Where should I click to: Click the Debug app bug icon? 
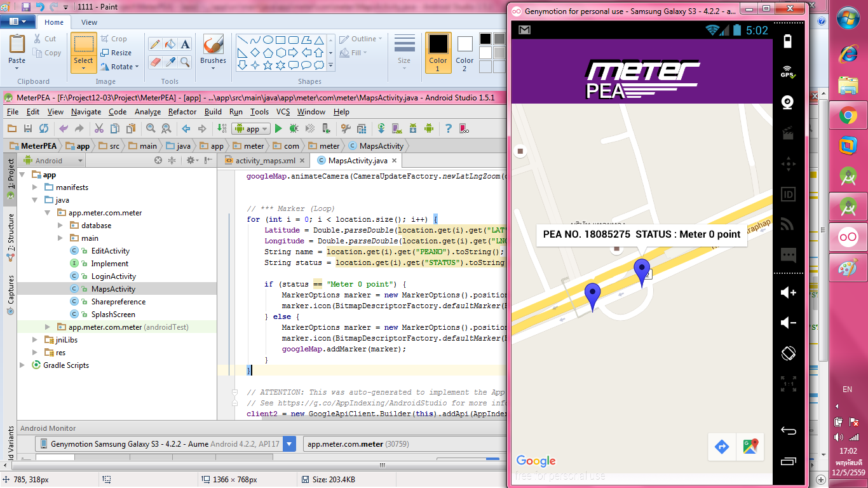point(294,128)
